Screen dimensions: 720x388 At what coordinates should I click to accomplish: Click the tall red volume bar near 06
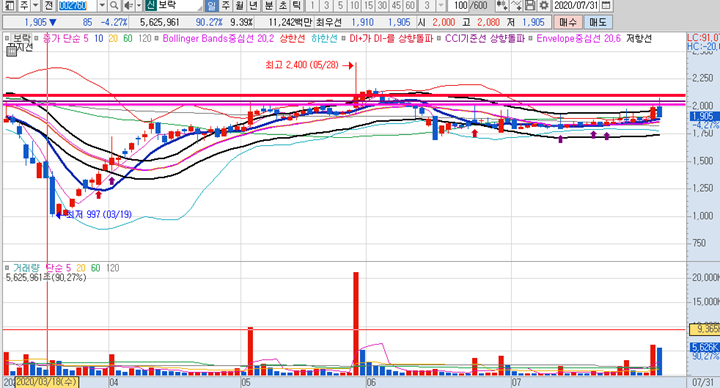[356, 324]
